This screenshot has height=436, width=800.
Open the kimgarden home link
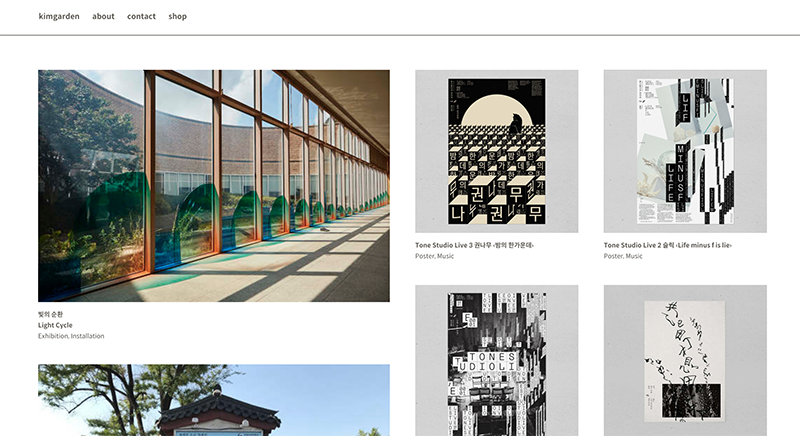pos(59,16)
